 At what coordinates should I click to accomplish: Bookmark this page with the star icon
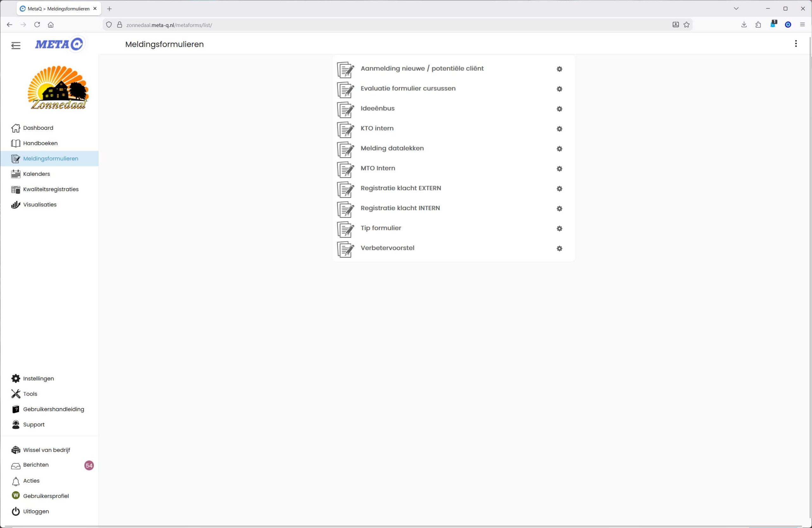coord(686,24)
